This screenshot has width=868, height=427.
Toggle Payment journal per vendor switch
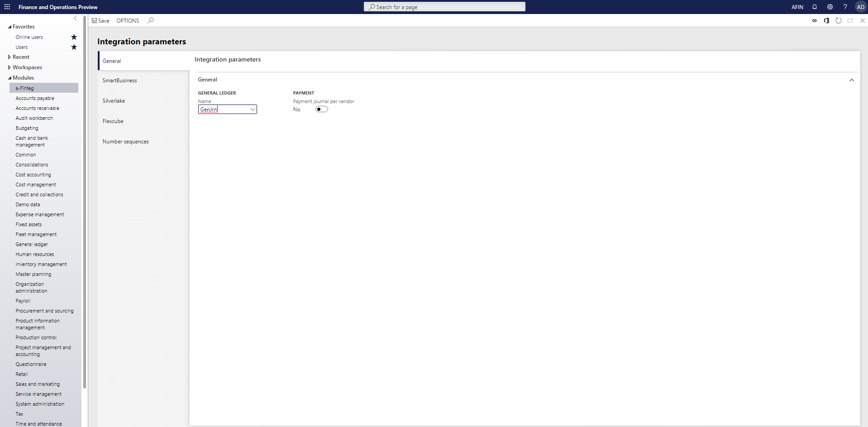pyautogui.click(x=321, y=109)
